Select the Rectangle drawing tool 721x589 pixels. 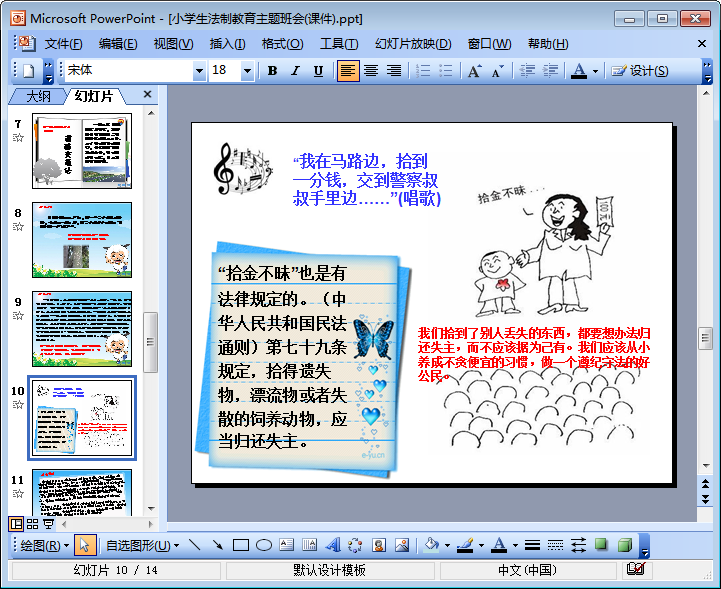[241, 545]
